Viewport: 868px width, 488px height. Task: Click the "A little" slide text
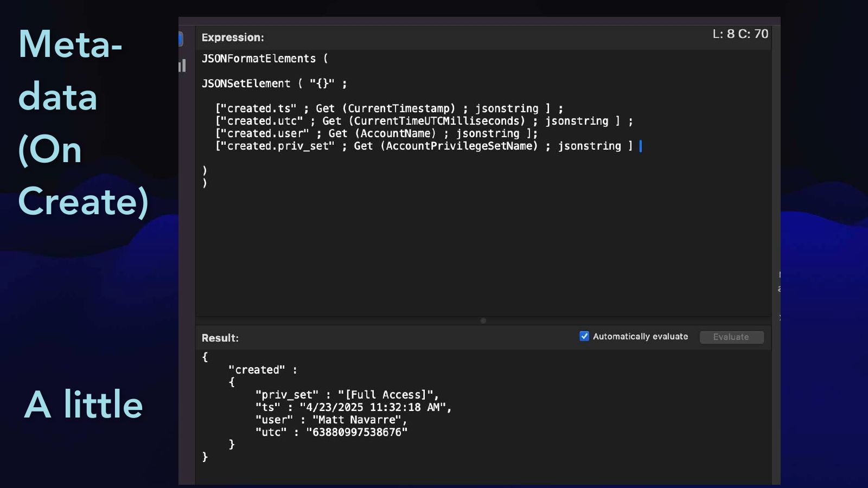[84, 404]
